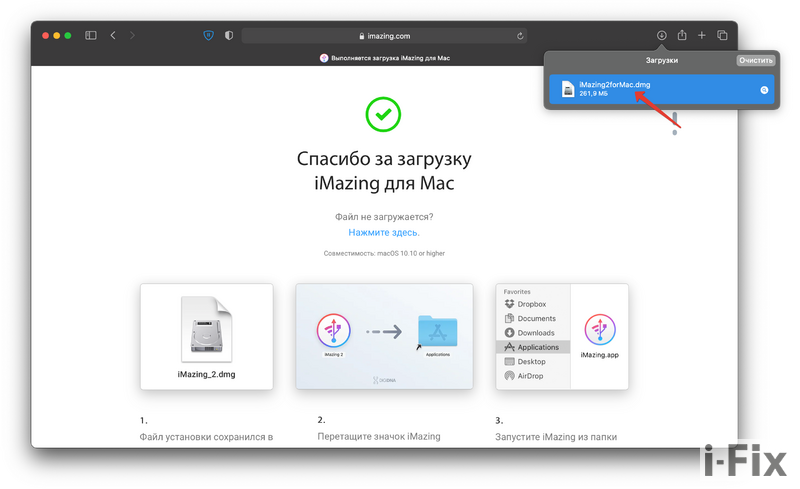Select Applications in the Favorites list
The height and width of the screenshot is (489, 800).
[537, 347]
